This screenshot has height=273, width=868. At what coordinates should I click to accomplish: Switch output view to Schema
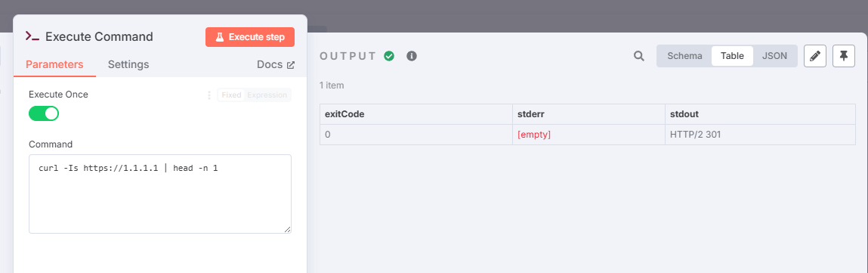click(x=684, y=56)
